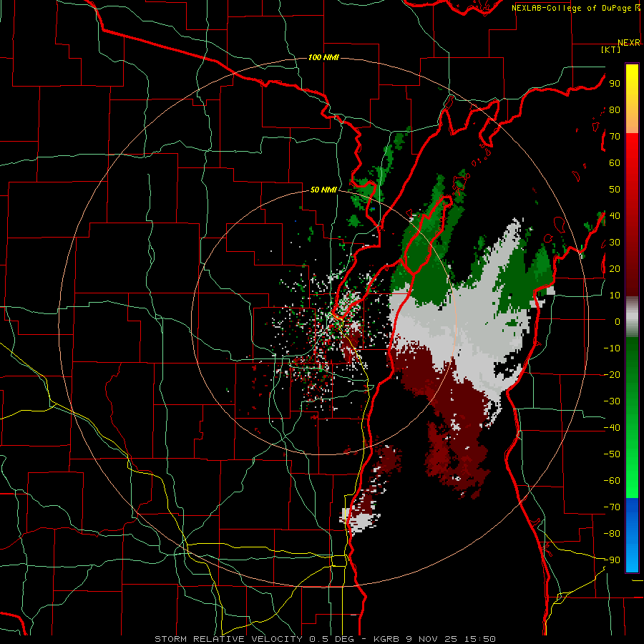Click the 15:50 timestamp in bottom caption
Image resolution: width=644 pixels, height=644 pixels.
point(480,639)
